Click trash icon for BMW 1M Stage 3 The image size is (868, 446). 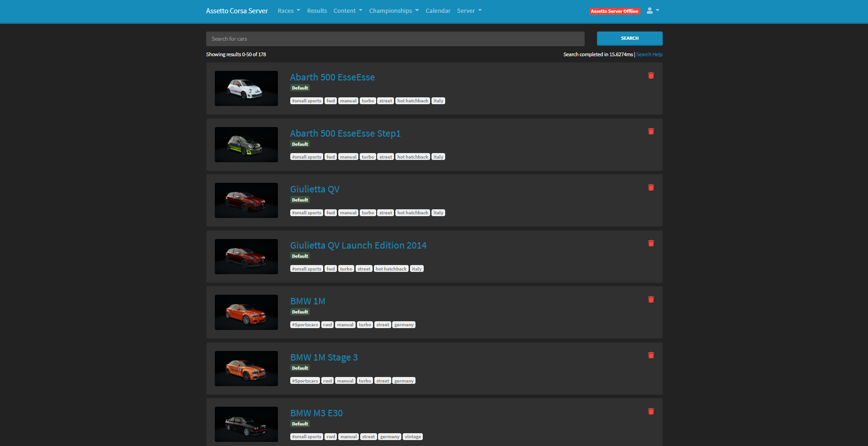point(651,355)
